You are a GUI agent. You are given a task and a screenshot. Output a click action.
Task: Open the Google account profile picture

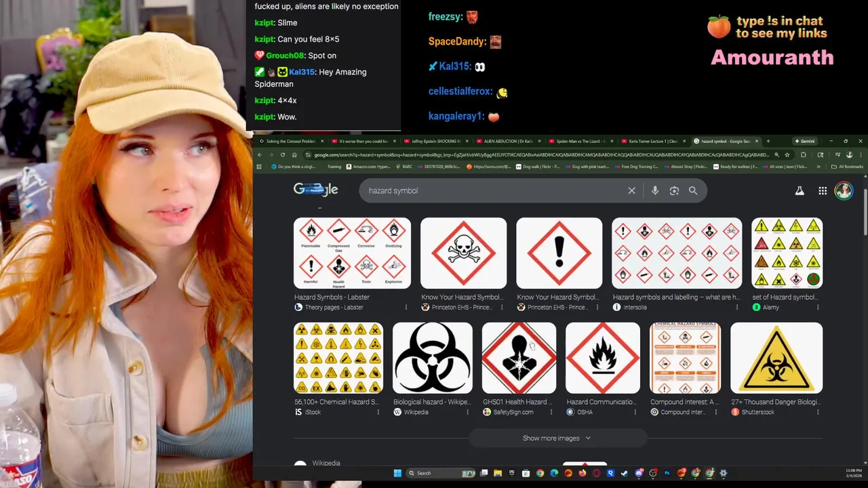pos(844,190)
